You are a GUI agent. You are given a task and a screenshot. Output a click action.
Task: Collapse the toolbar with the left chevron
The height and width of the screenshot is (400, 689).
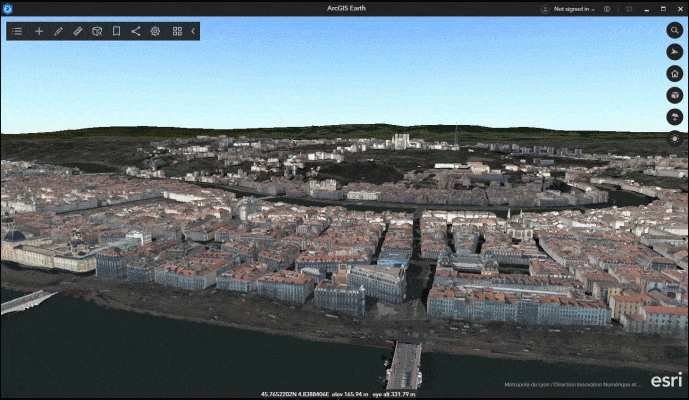[x=193, y=31]
